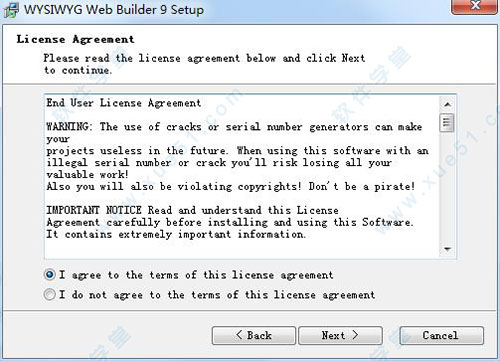The image size is (500, 361).
Task: Select the "I do not agree" radio button
Action: point(50,294)
